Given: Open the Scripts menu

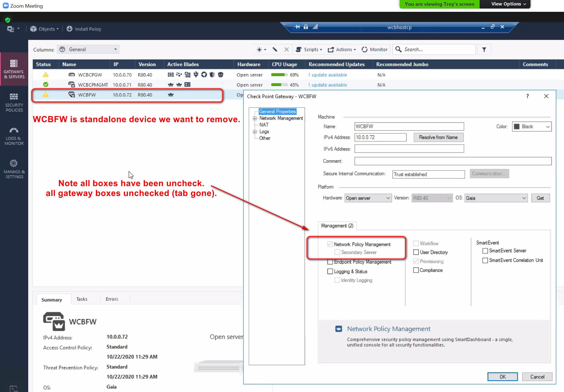Looking at the screenshot, I should click(x=309, y=49).
